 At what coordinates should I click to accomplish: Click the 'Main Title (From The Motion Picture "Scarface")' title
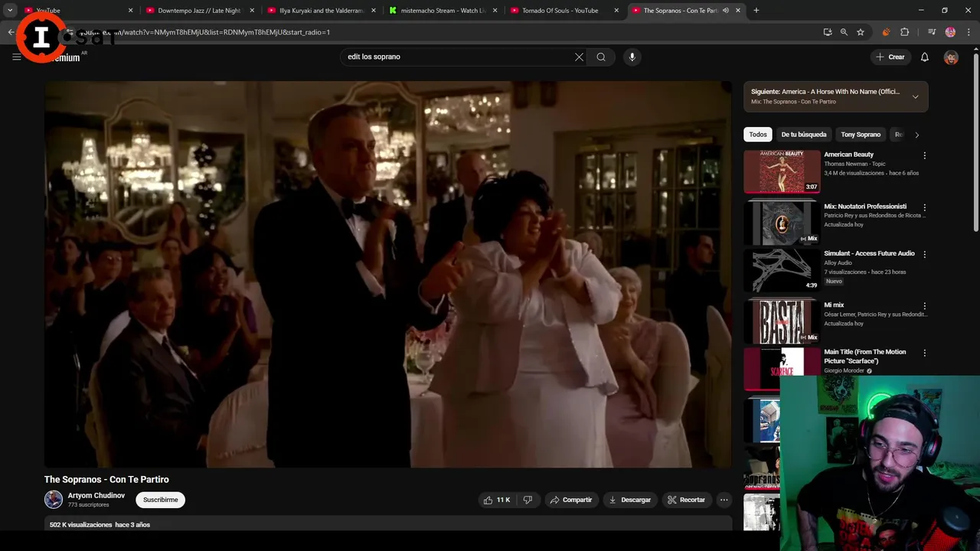[x=864, y=357]
